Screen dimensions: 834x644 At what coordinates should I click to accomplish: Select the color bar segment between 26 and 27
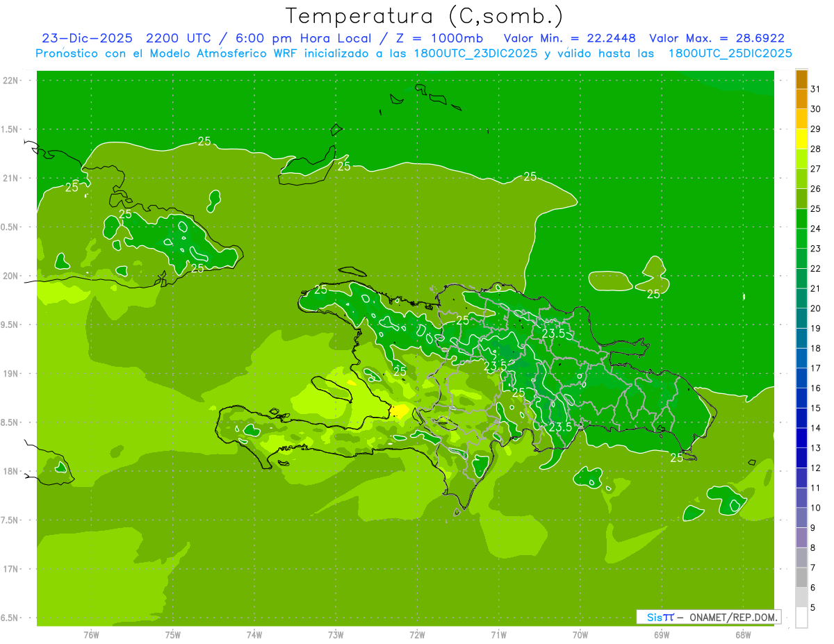801,179
